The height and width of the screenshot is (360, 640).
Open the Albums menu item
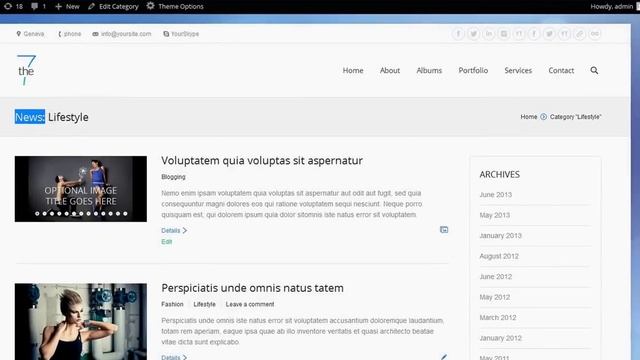coord(429,71)
